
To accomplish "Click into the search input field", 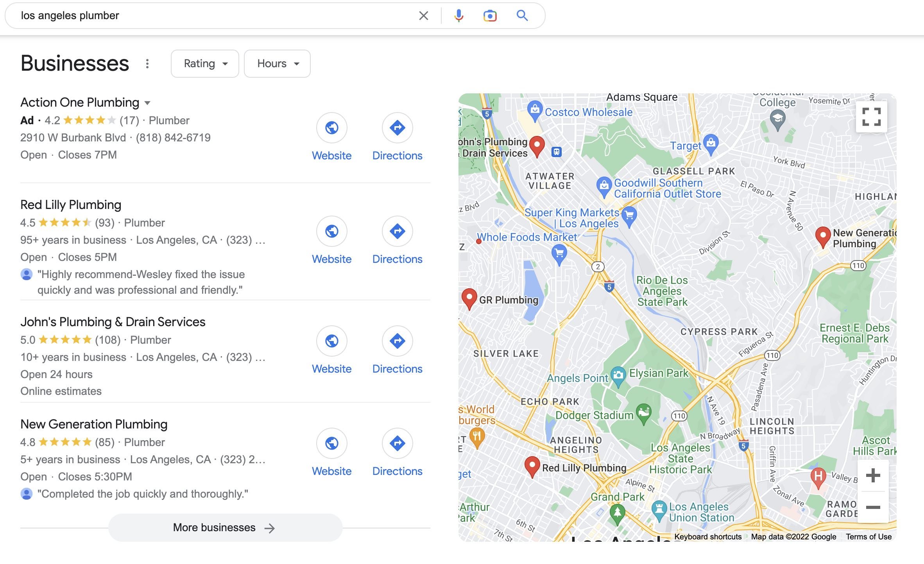I will pyautogui.click(x=215, y=16).
